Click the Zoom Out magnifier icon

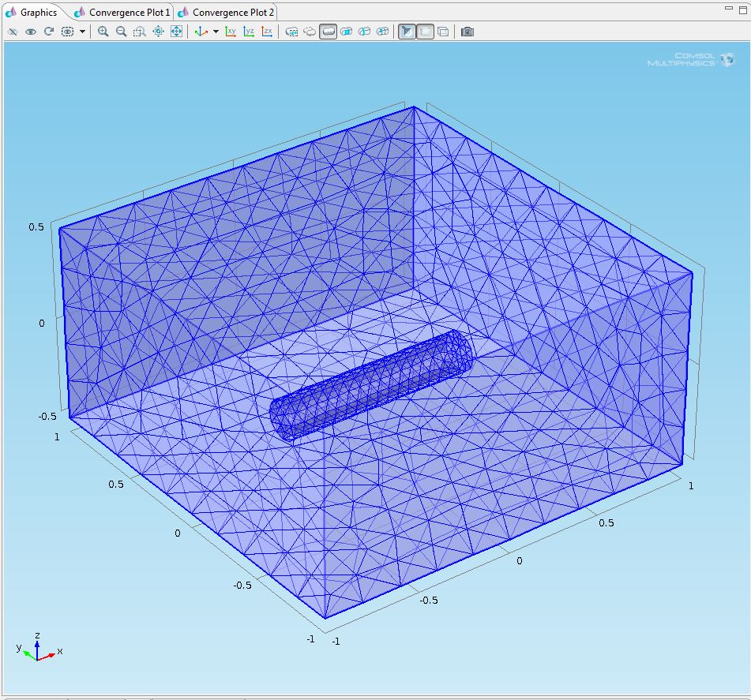[121, 32]
